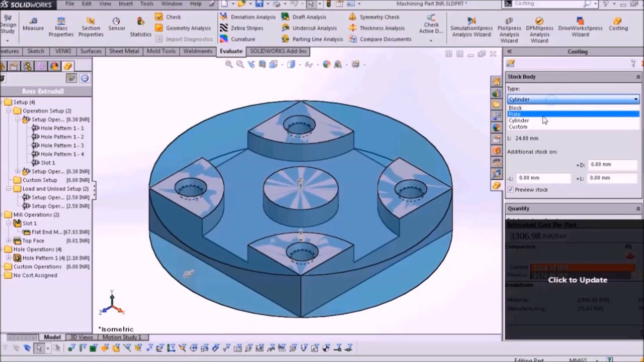
Task: Click the +D additional stock field
Action: click(613, 164)
